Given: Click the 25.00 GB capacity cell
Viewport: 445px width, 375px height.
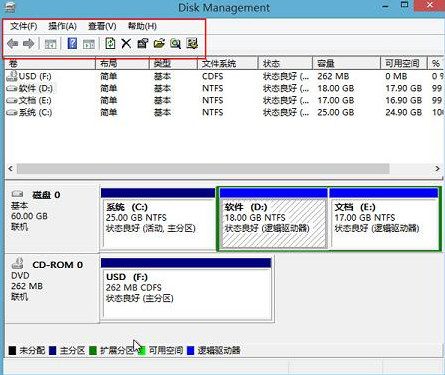Looking at the screenshot, I should click(x=336, y=112).
